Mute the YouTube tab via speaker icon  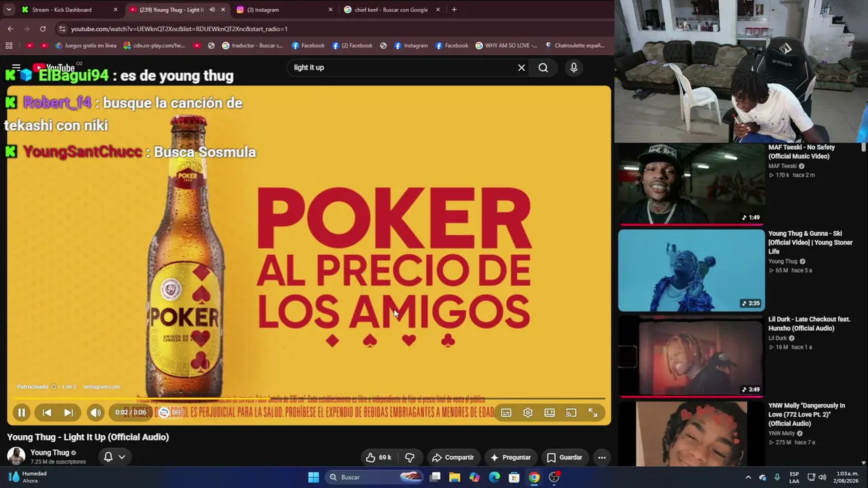212,9
